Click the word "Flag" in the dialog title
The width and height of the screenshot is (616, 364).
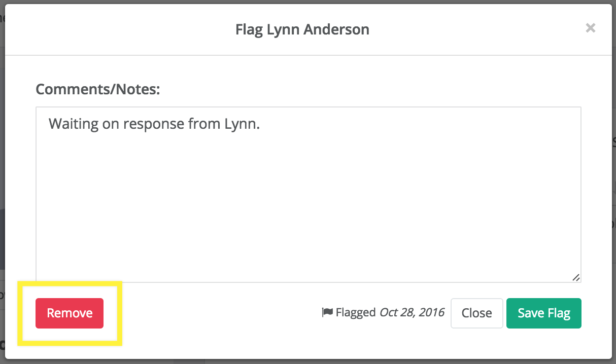click(x=248, y=29)
